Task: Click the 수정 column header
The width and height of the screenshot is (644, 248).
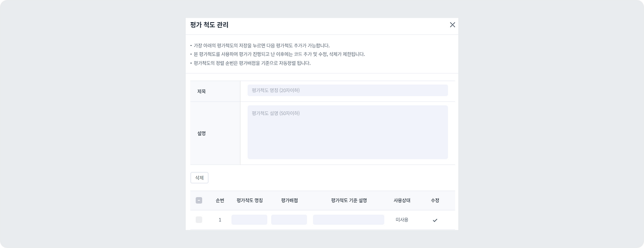Action: [x=435, y=200]
